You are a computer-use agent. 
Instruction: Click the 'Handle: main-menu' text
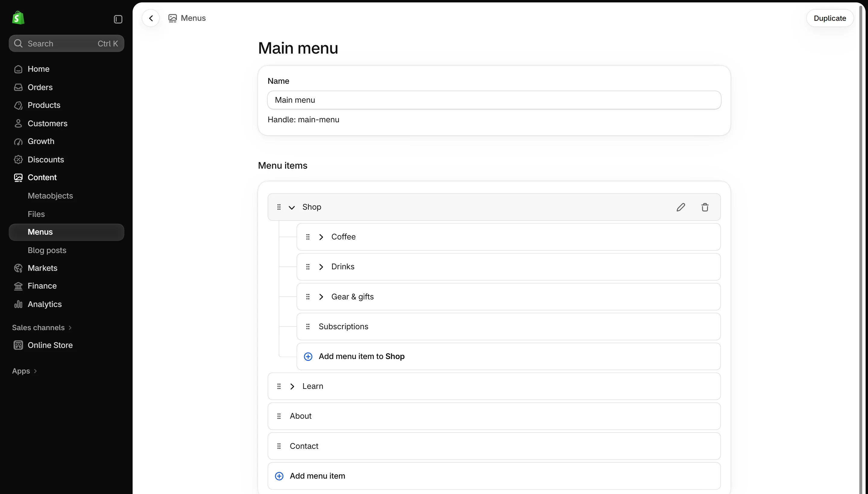tap(303, 119)
